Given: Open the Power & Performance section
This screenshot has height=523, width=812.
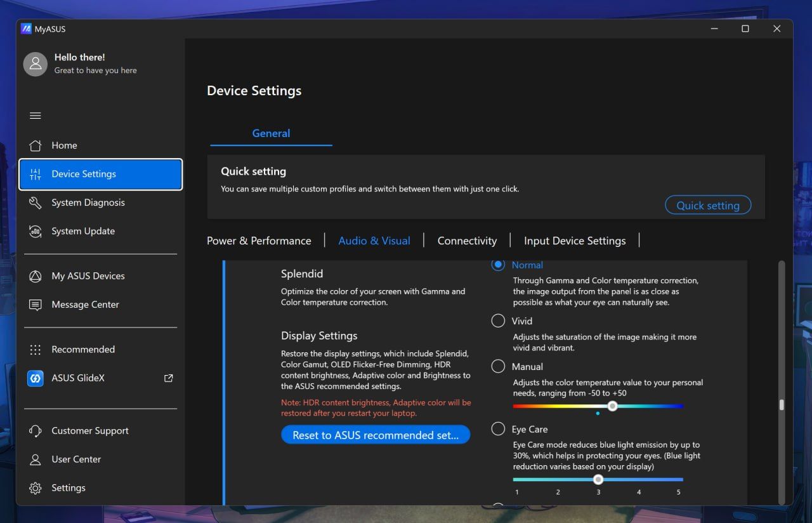Looking at the screenshot, I should tap(259, 241).
